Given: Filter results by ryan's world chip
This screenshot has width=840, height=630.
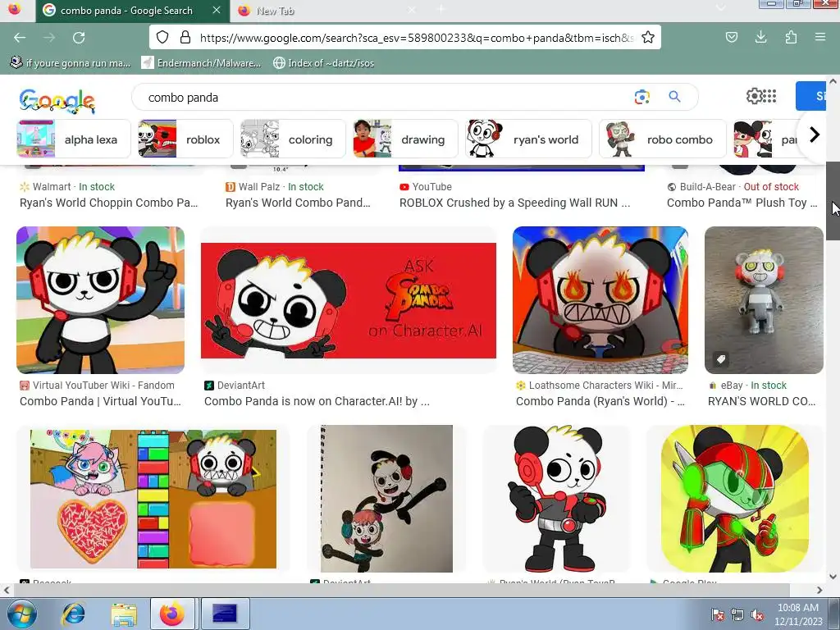Looking at the screenshot, I should tap(528, 139).
